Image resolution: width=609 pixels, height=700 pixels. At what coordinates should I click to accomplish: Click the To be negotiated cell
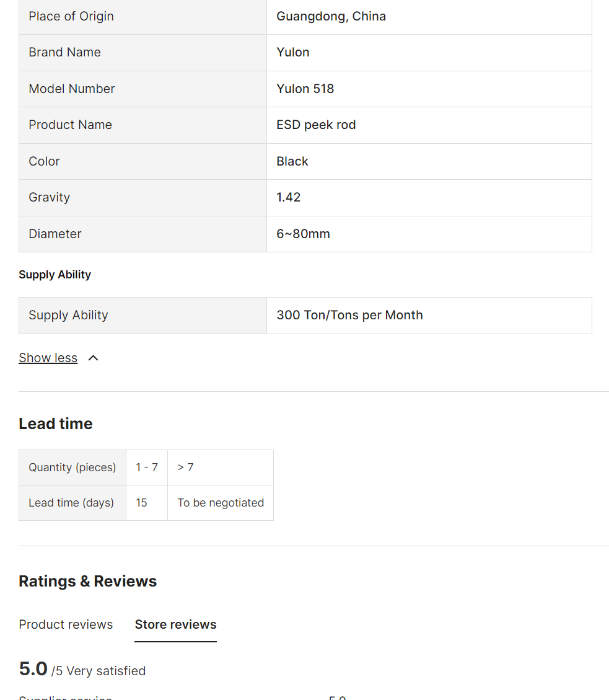[221, 503]
